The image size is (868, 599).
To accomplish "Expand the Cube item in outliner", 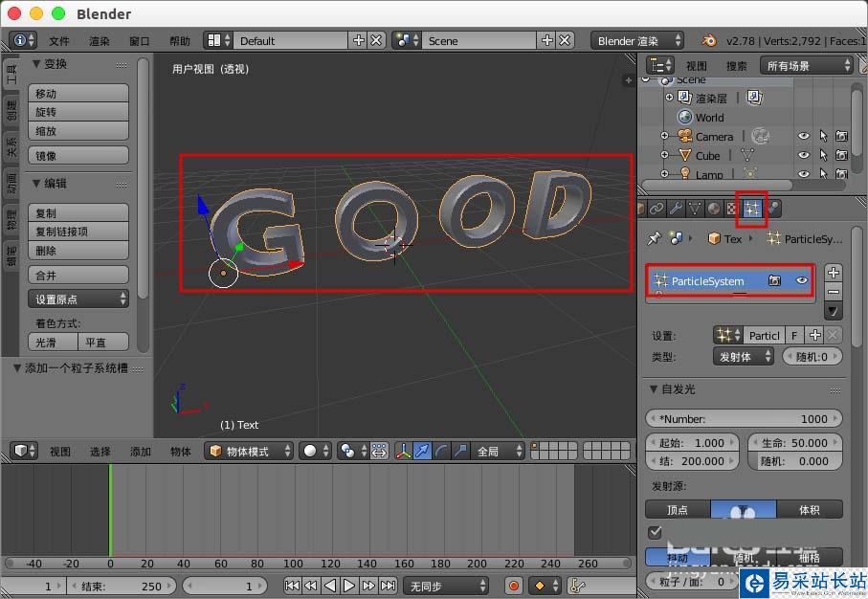I will (665, 155).
